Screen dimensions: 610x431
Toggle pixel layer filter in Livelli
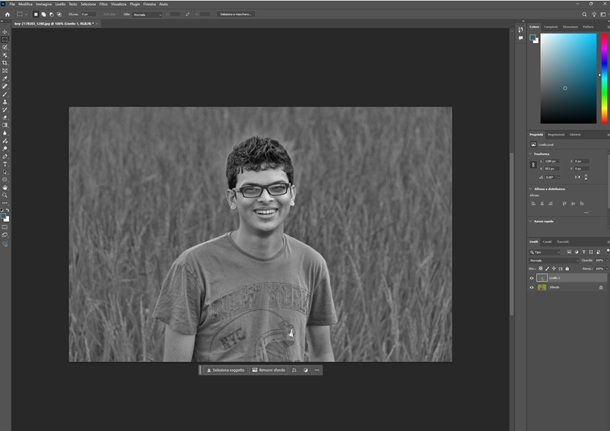569,252
